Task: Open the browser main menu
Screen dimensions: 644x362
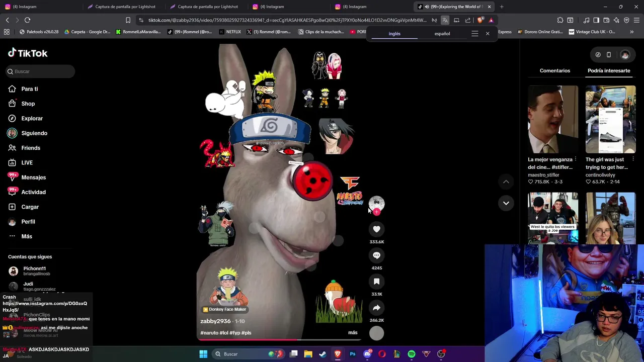Action: coord(636,20)
